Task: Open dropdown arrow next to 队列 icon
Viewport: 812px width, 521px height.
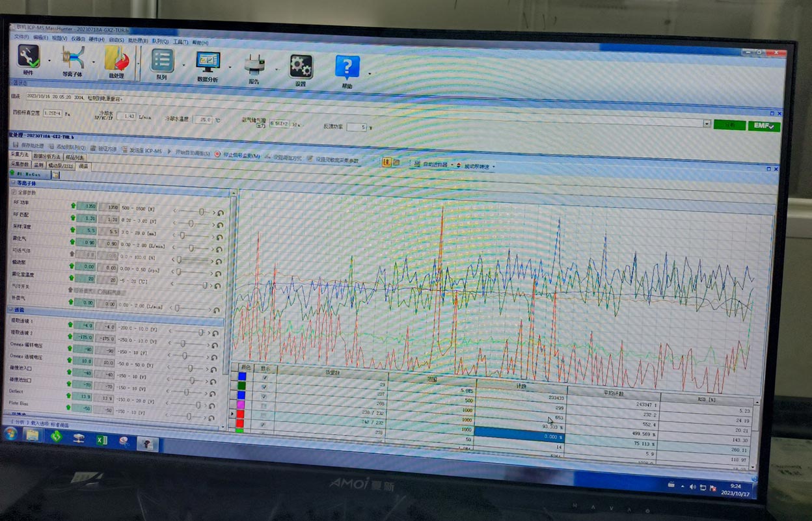Action: (183, 65)
